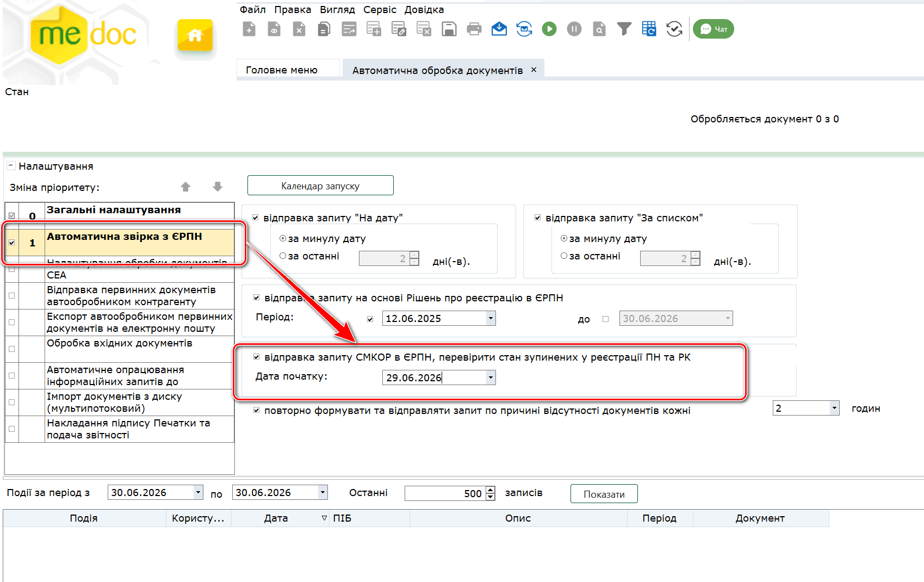924x582 pixels.
Task: Click the green play start icon
Action: [x=549, y=29]
